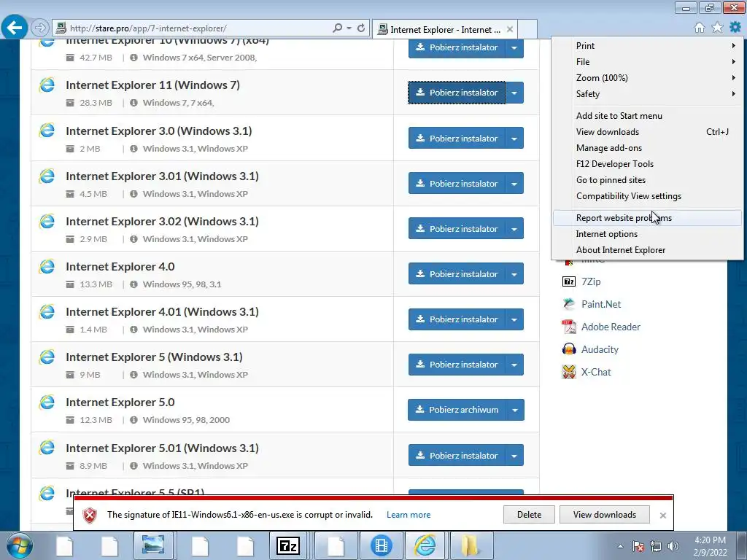This screenshot has width=747, height=560.
Task: Open Compatibility View settings
Action: pos(648,196)
